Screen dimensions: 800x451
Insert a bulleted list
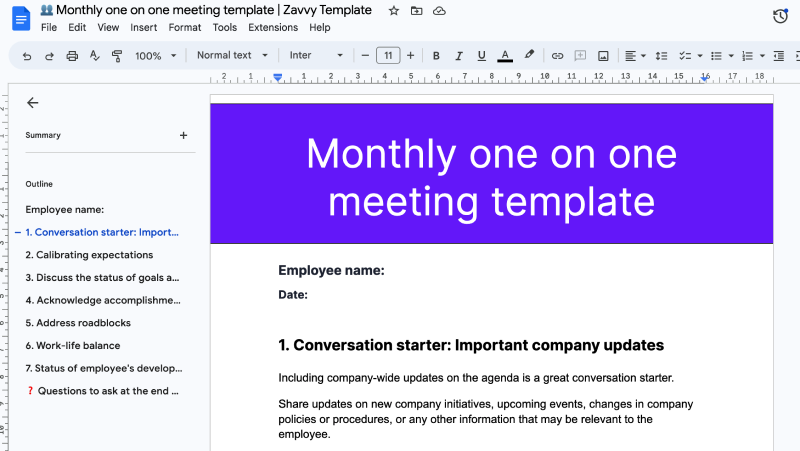(x=716, y=56)
